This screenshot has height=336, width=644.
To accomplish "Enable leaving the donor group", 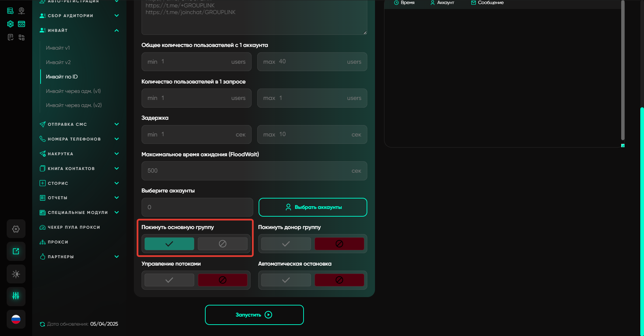I will [286, 244].
